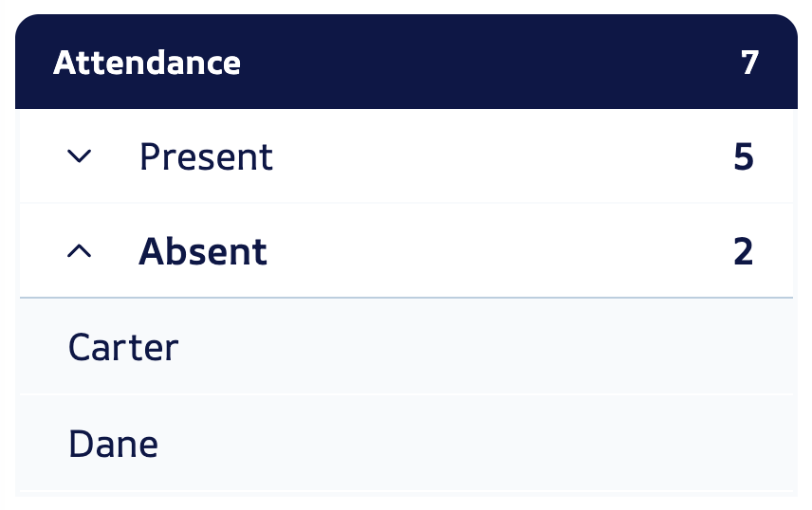
Task: Select Dane in the Absent list
Action: pos(113,444)
